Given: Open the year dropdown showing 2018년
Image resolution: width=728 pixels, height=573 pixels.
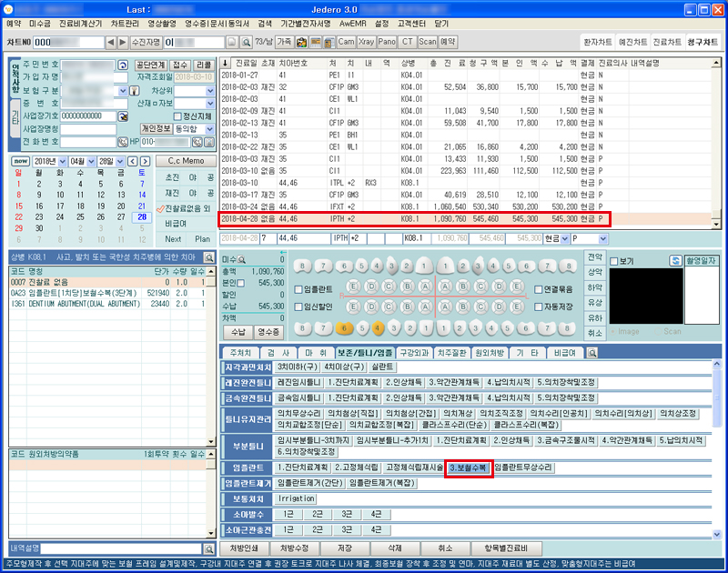Looking at the screenshot, I should tap(63, 161).
